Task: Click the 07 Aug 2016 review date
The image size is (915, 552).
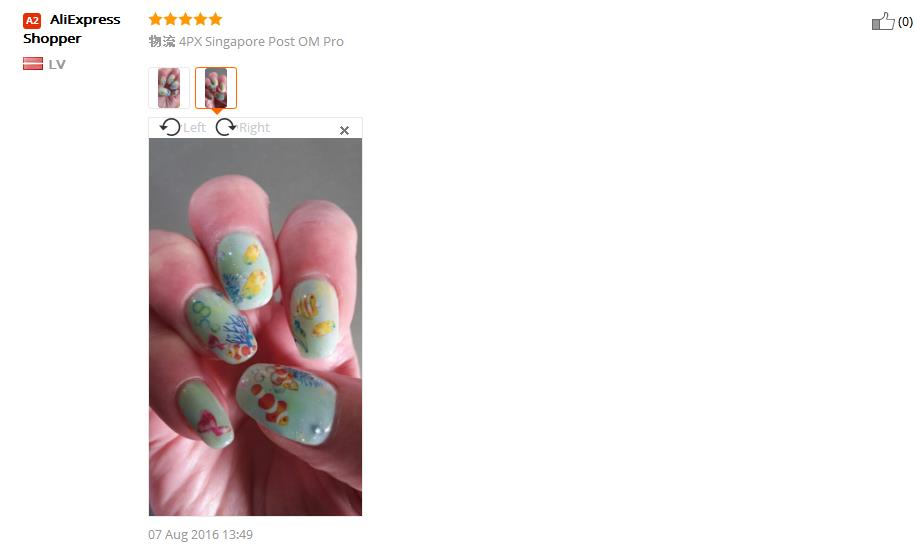Action: point(200,534)
